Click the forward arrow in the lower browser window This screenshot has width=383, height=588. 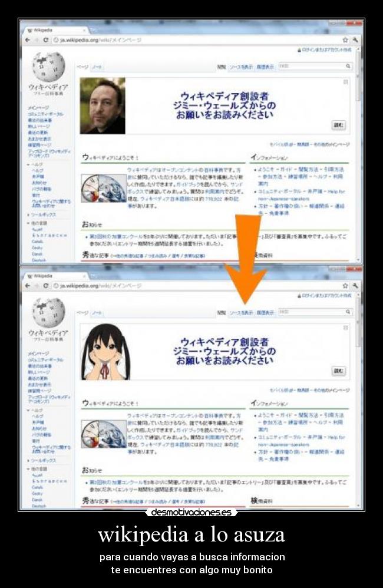(37, 286)
